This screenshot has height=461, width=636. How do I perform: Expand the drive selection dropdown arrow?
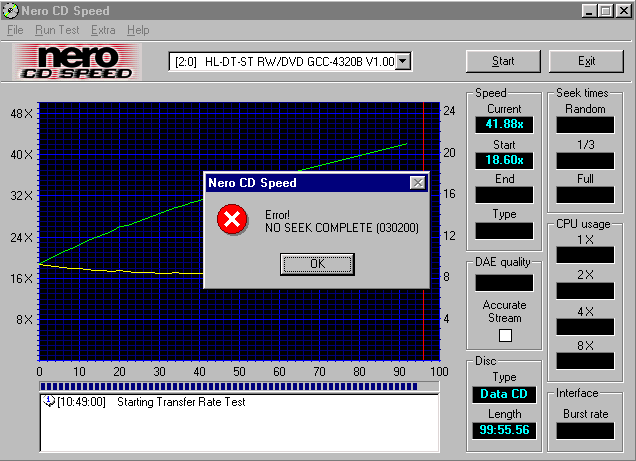[403, 62]
